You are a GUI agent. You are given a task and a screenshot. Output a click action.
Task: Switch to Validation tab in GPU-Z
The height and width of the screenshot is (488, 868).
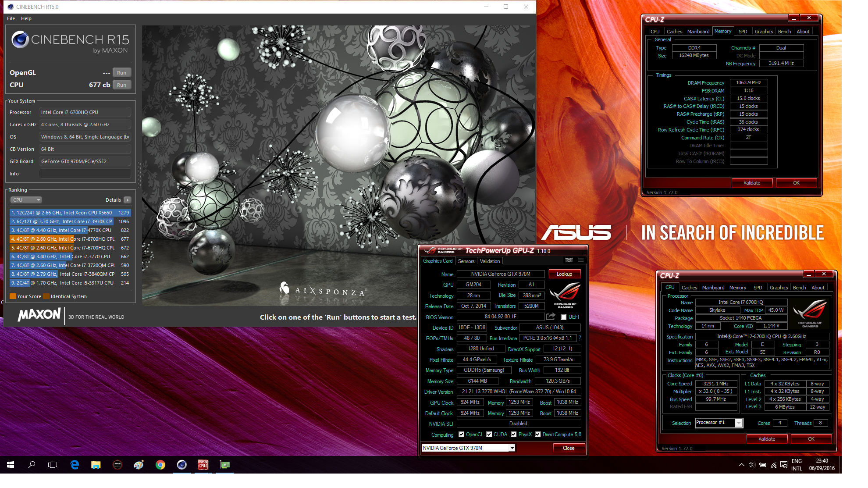(x=490, y=261)
